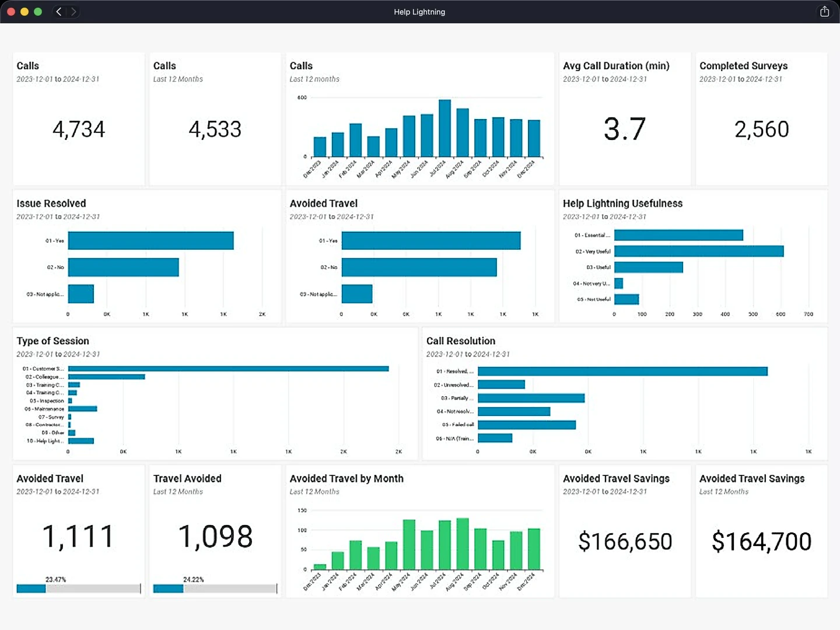
Task: Click the Type of Session panel title
Action: click(53, 341)
